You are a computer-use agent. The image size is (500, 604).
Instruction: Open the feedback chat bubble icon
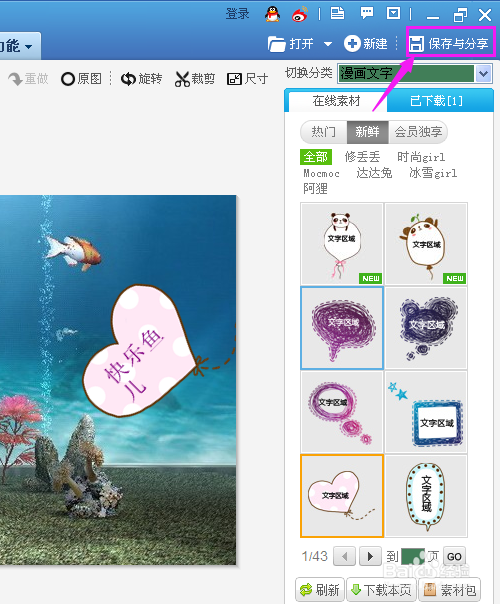(x=366, y=13)
